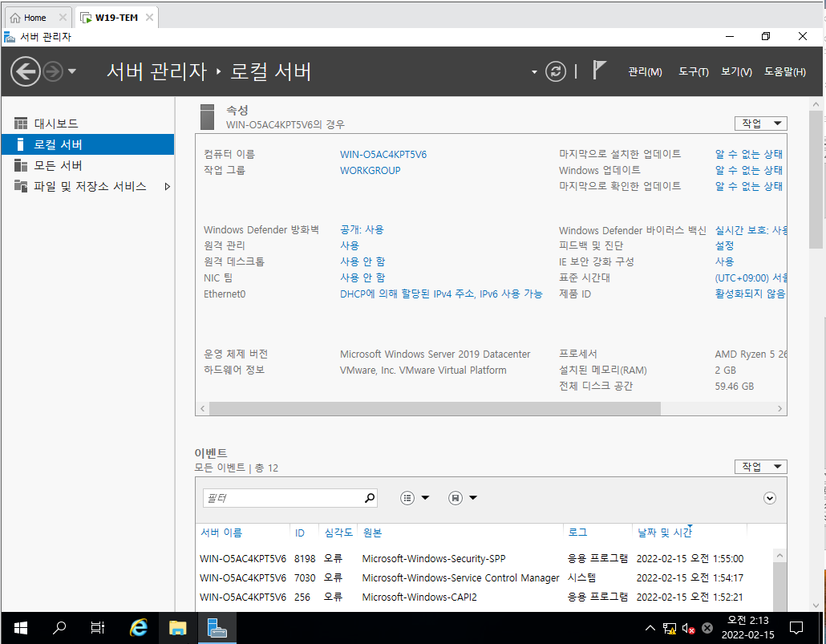Sort events by 서버 이름 column
Screen dimensions: 826x644
point(221,533)
